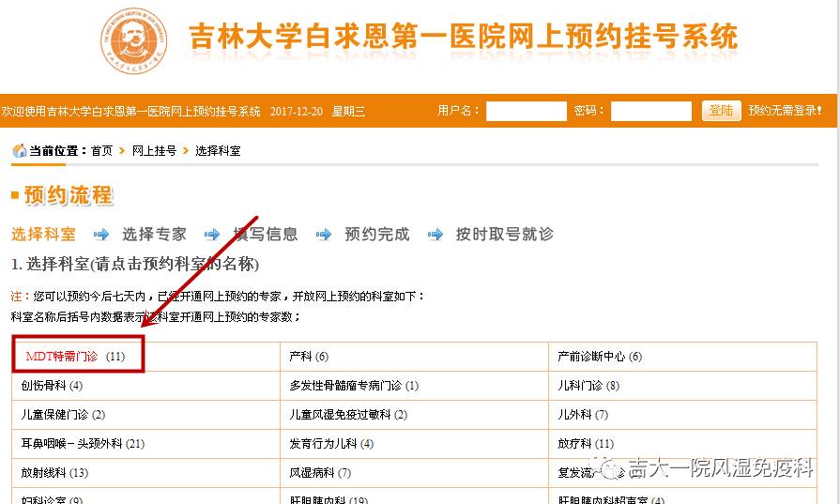Image resolution: width=840 pixels, height=504 pixels.
Task: Focus the 密码 password input field
Action: tap(651, 112)
